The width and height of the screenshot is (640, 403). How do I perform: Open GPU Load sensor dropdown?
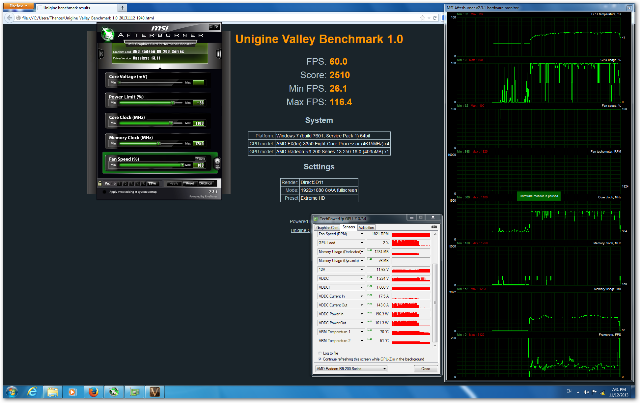tap(362, 243)
